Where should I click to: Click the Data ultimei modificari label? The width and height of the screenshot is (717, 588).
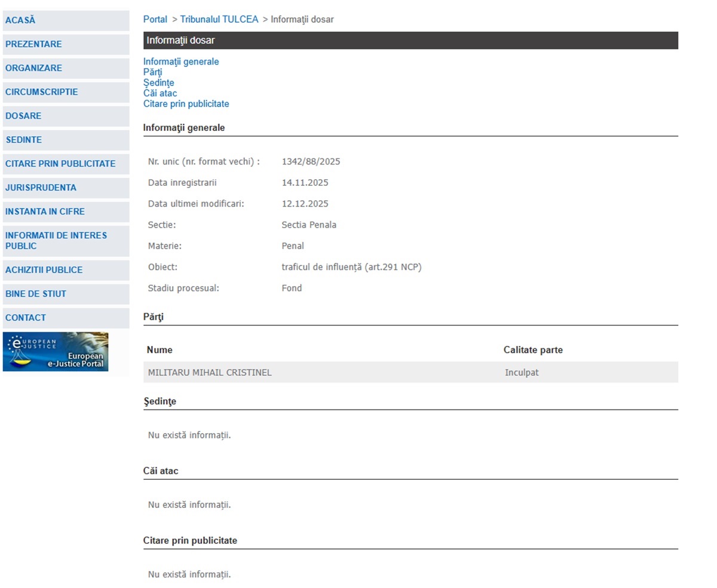point(196,204)
